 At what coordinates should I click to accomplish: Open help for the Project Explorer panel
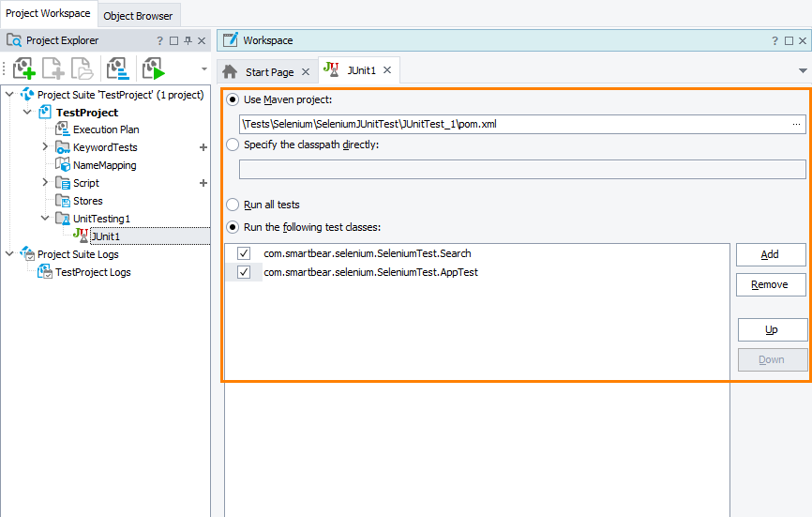click(x=160, y=41)
